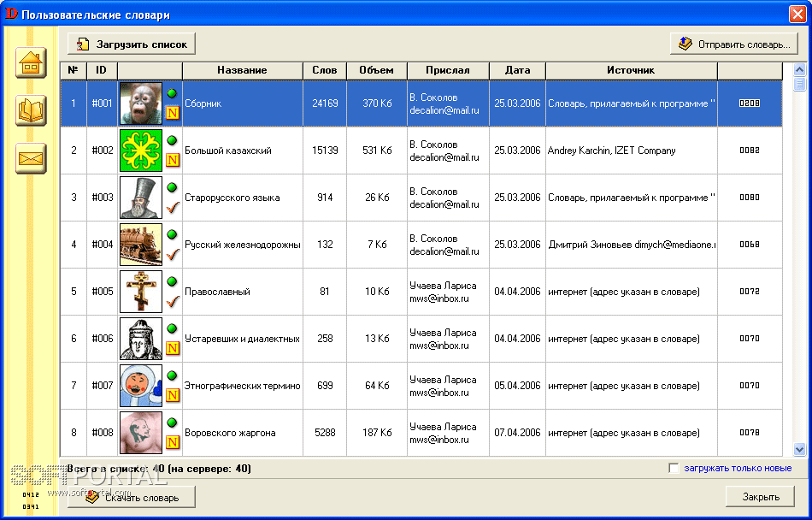
Task: Click the '531 Кб' size cell
Action: [x=377, y=151]
